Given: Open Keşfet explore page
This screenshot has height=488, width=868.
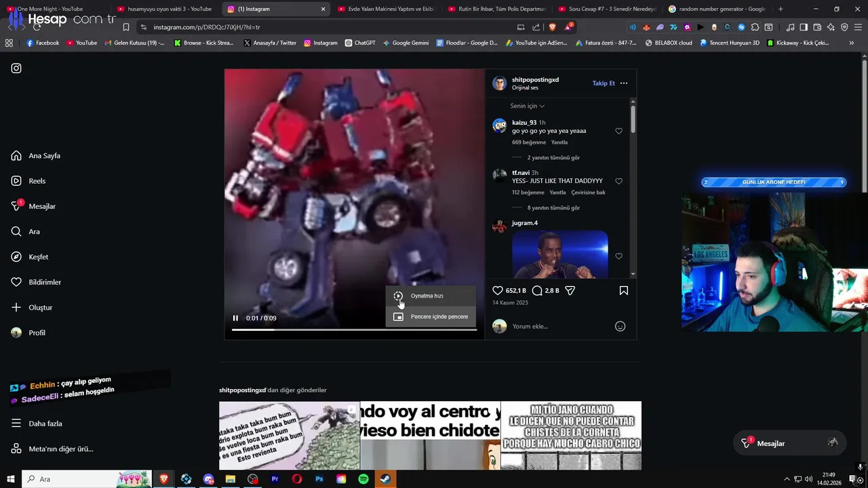Looking at the screenshot, I should pyautogui.click(x=30, y=257).
